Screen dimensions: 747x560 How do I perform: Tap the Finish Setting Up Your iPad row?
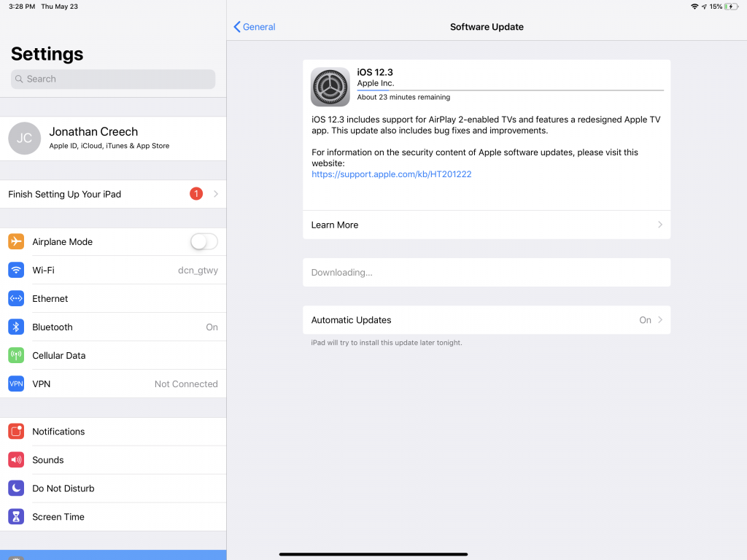click(113, 194)
